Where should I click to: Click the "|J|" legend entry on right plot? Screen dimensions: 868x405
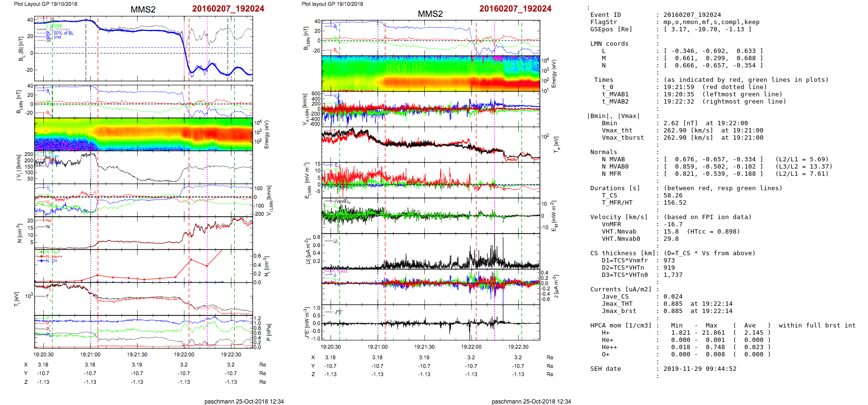click(x=335, y=241)
